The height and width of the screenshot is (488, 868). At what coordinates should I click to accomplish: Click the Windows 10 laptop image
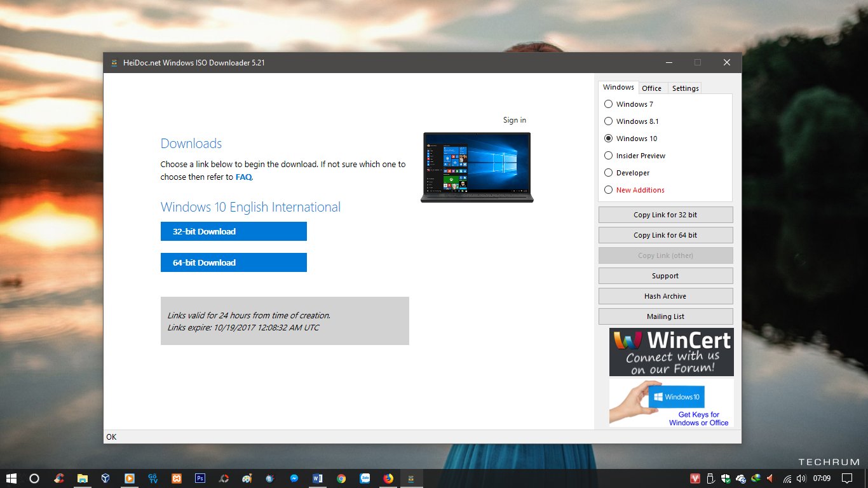coord(477,167)
